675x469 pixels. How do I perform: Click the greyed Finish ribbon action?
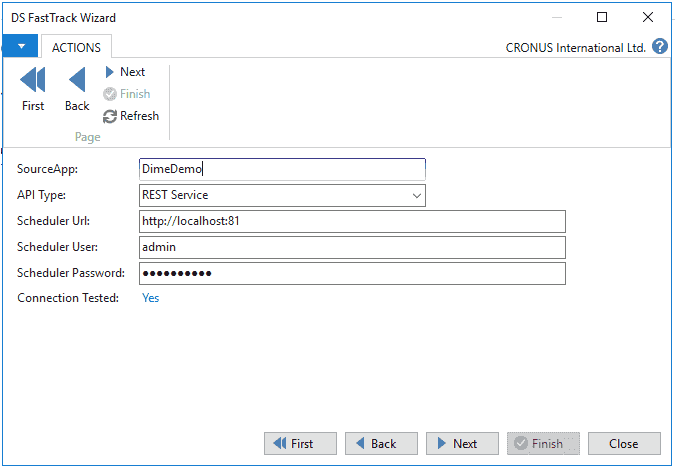click(x=127, y=94)
